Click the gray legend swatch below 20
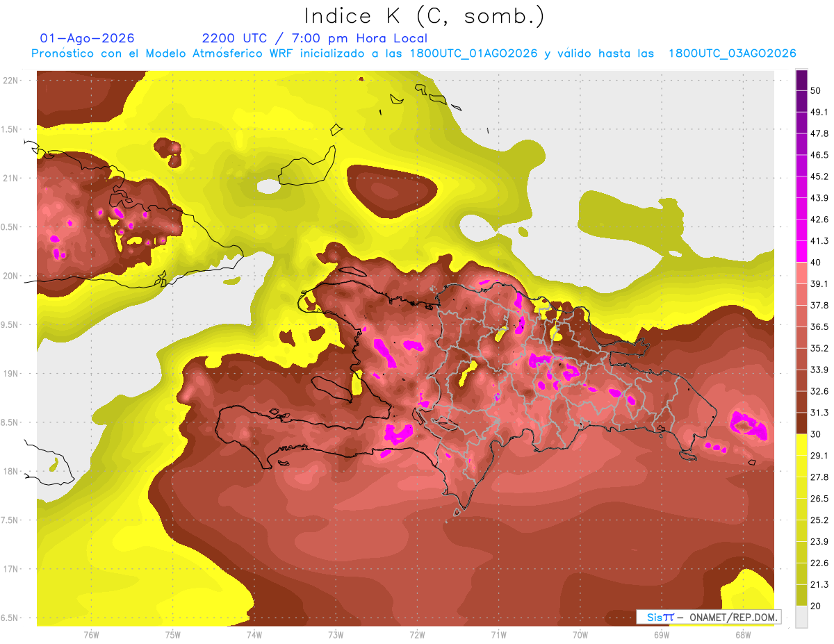The height and width of the screenshot is (644, 834). pyautogui.click(x=801, y=616)
